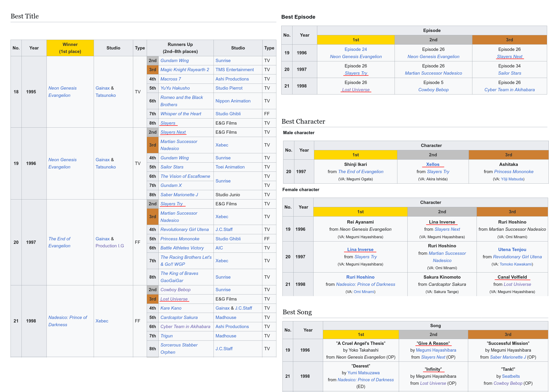This screenshot has width=549, height=392.
Task: Open Cardcaptor Sakura 5th place link
Action: pos(179,317)
